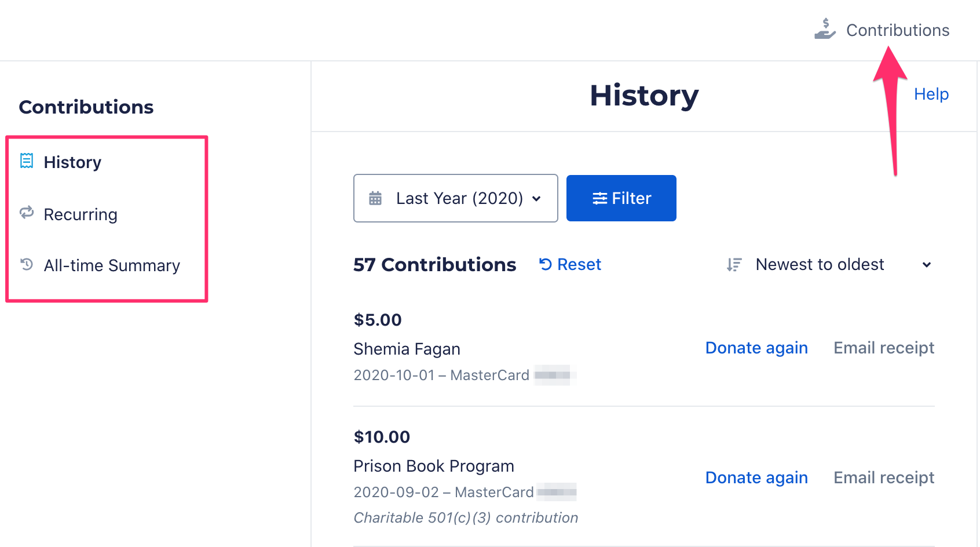
Task: Click the Recurring loop arrows icon
Action: tap(27, 213)
